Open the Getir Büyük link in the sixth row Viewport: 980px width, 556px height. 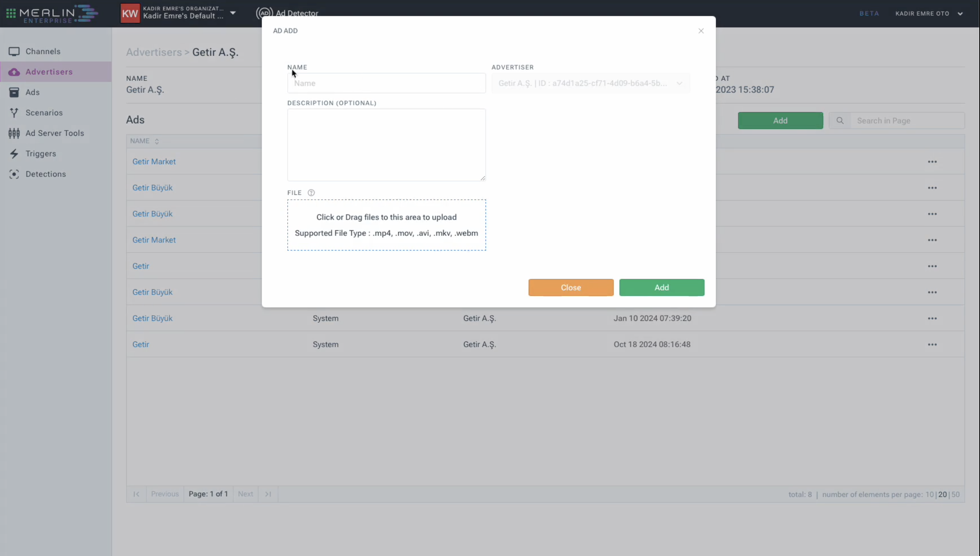152,292
